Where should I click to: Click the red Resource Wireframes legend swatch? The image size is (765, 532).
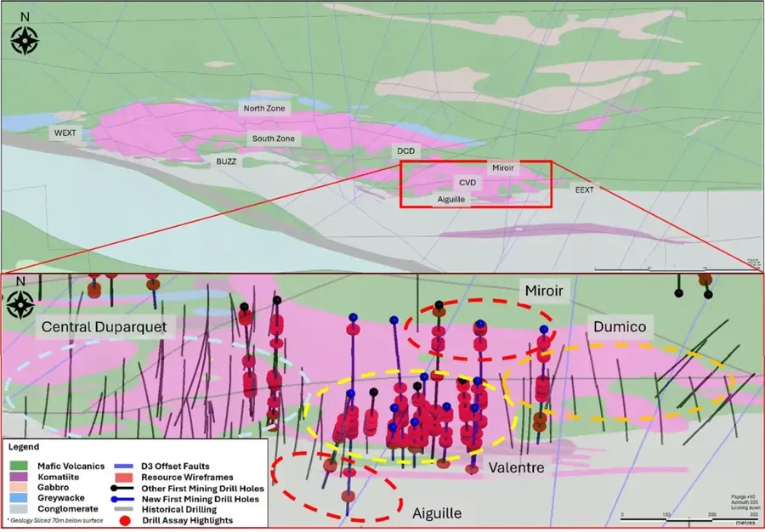pos(124,478)
